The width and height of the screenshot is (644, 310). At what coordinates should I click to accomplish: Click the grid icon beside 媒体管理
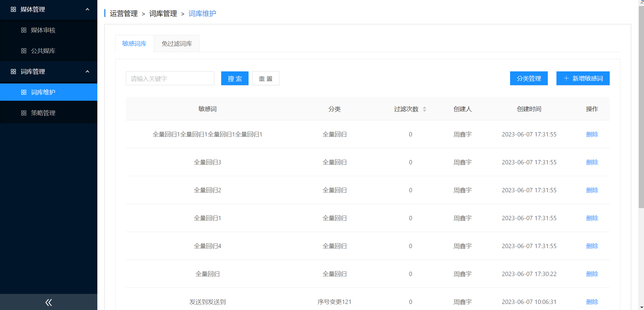13,9
